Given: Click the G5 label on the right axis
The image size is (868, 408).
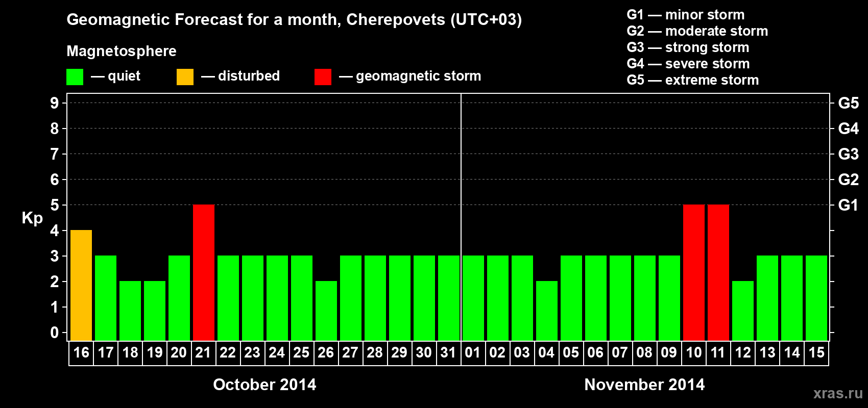Looking at the screenshot, I should (x=848, y=103).
